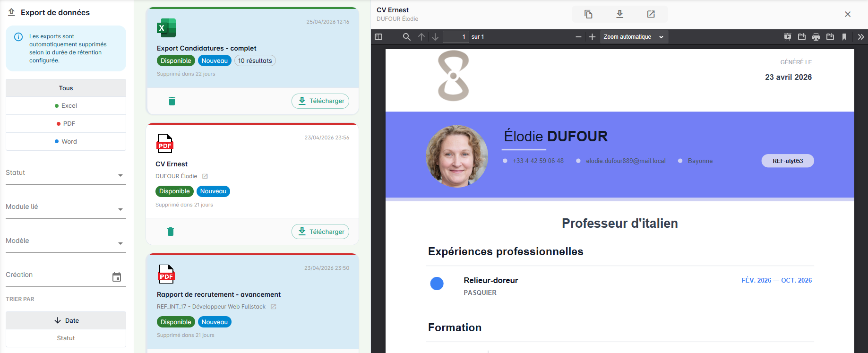Click the Export de données upload icon
The height and width of the screenshot is (353, 868).
pyautogui.click(x=12, y=12)
